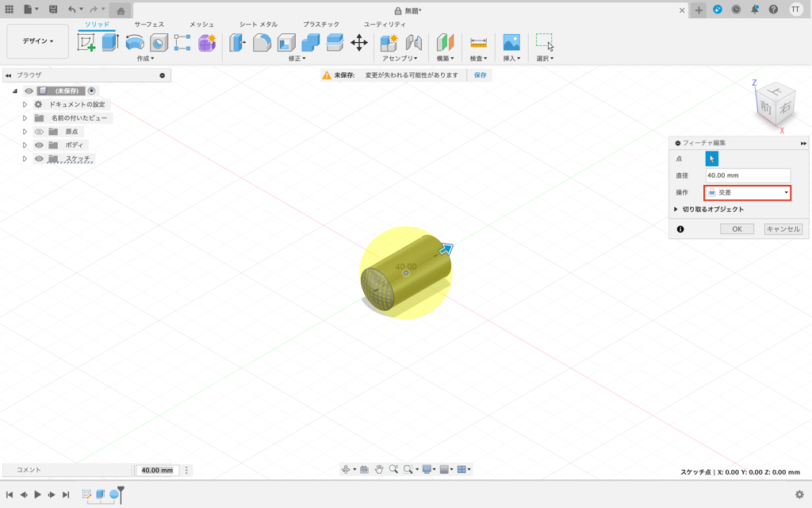Click the New Component icon
812x508 pixels.
point(389,43)
